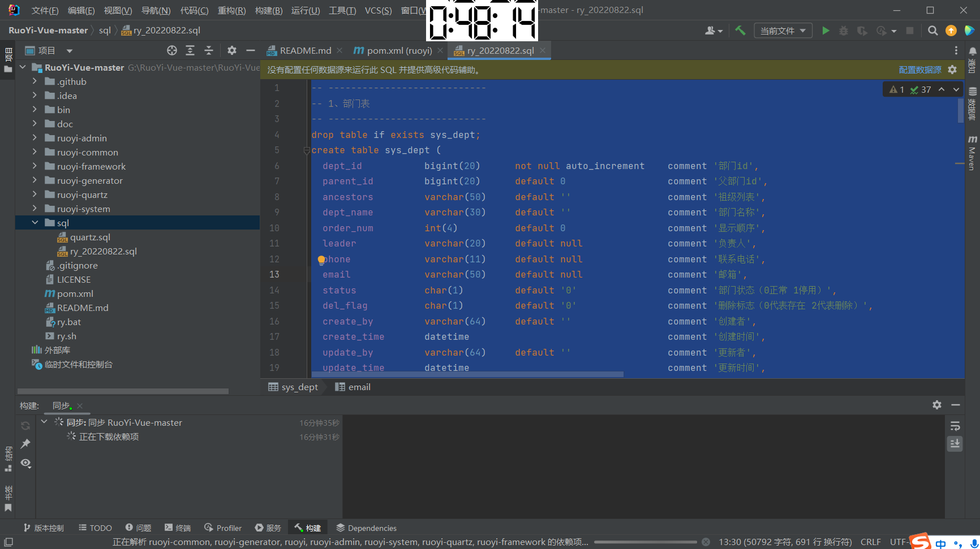The image size is (980, 549).
Task: Click sys_dept breadcrumb below editor
Action: coord(294,387)
